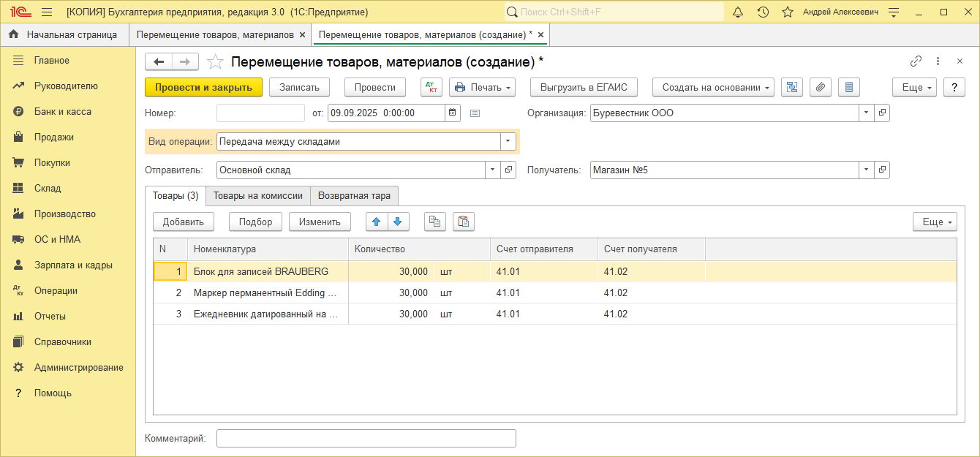Open service settings icon near user name
980x457 pixels.
894,12
